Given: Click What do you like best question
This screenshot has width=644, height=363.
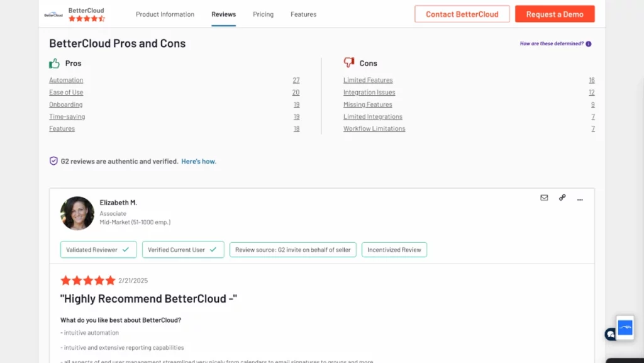Looking at the screenshot, I should click(121, 320).
